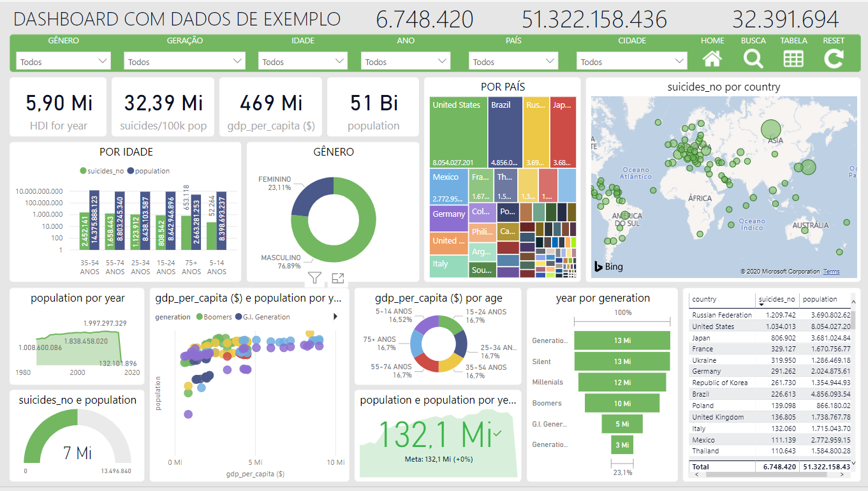This screenshot has height=491, width=868.
Task: Select the 5 Mi G.I. Gener... funnel bar
Action: [622, 424]
